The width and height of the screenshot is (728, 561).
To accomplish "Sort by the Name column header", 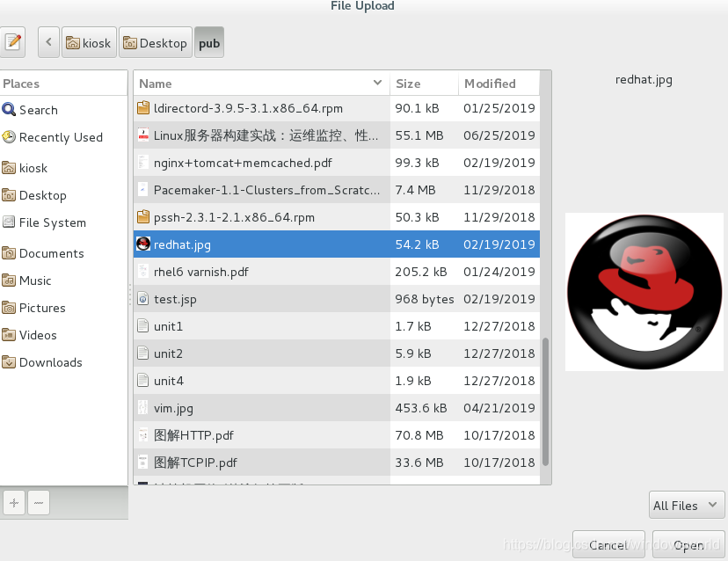I will (x=262, y=84).
